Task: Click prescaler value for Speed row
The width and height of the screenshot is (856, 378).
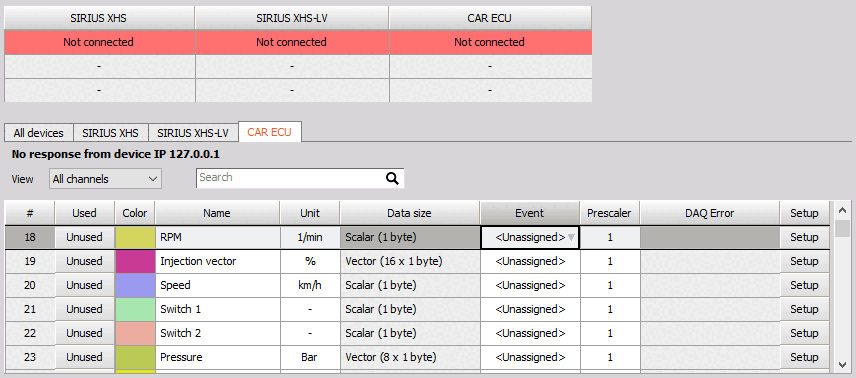Action: tap(610, 285)
